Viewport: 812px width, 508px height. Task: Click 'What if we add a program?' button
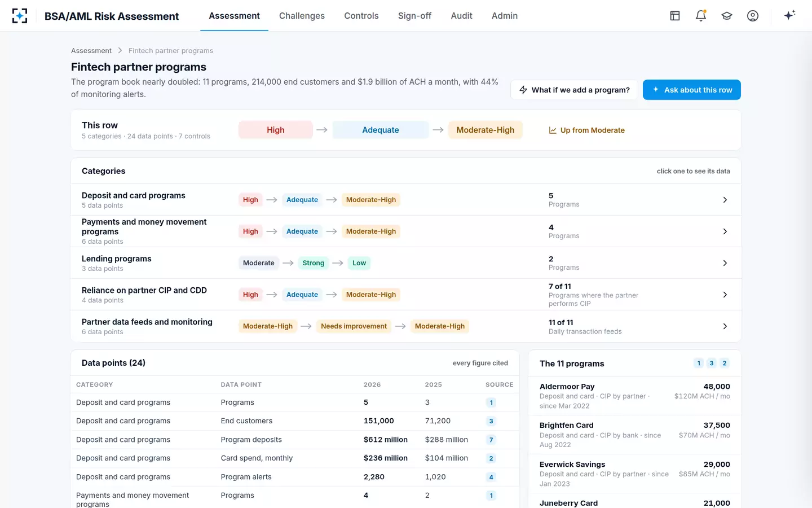click(x=574, y=90)
